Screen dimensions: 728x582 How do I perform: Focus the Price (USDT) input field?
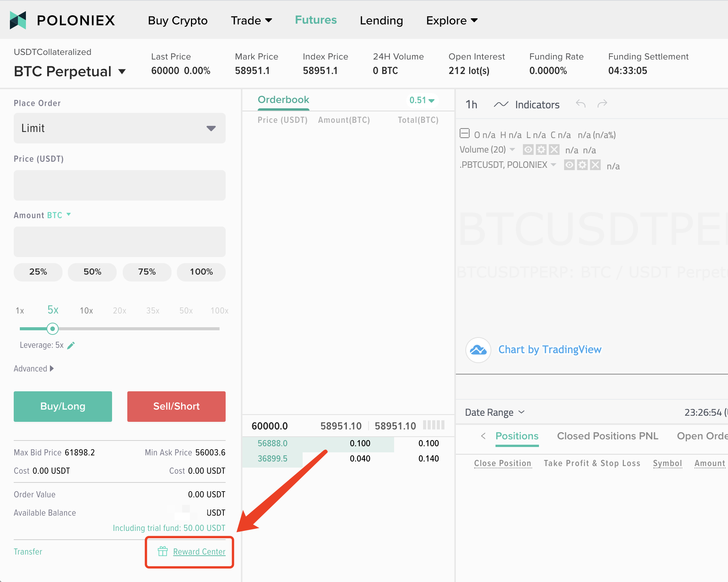coord(120,185)
